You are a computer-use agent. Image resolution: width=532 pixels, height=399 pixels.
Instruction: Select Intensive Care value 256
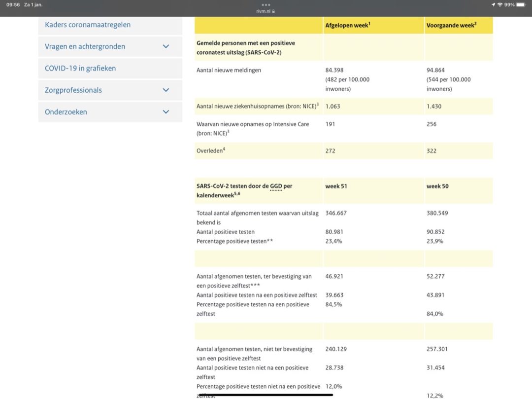[x=432, y=124]
